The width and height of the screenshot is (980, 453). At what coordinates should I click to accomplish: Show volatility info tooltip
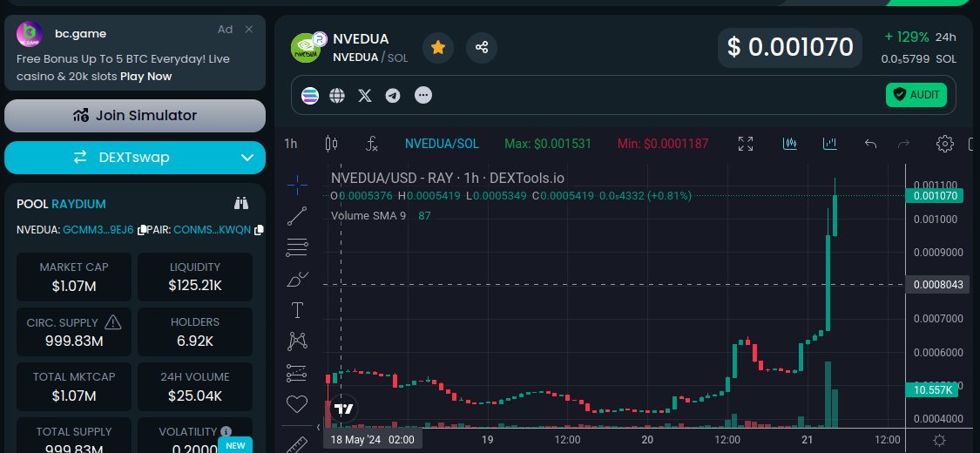(x=226, y=431)
